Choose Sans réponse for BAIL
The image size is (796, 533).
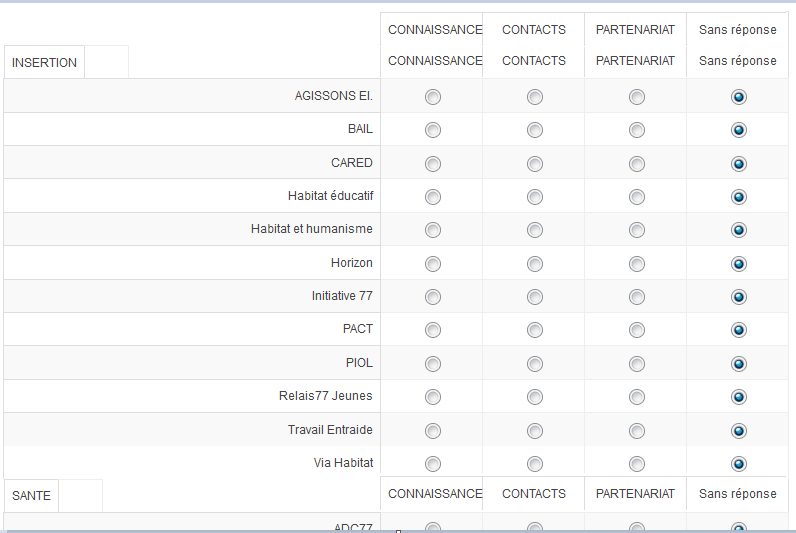point(739,130)
